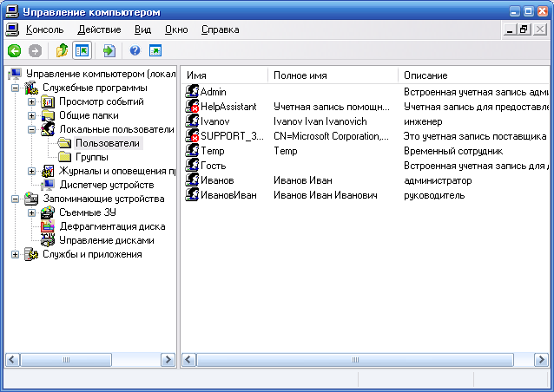The width and height of the screenshot is (554, 392).
Task: Click the last toolbar icon with green arrow
Action: pyautogui.click(x=155, y=50)
